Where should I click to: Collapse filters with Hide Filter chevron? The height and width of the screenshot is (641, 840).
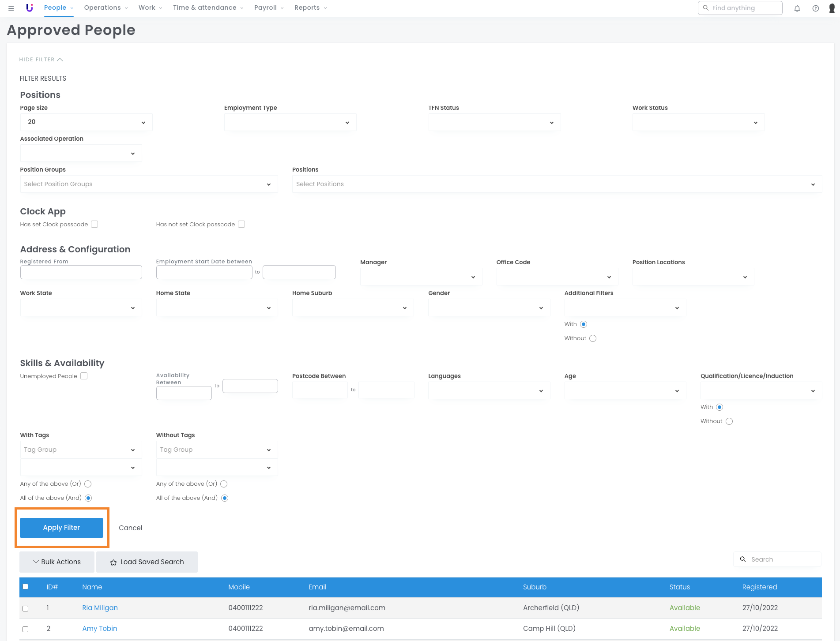click(60, 60)
